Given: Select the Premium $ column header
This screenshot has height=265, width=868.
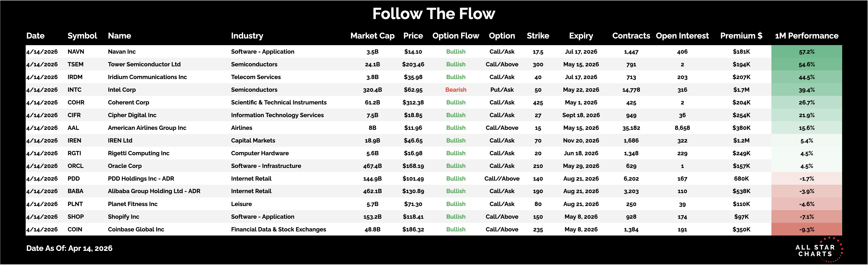Looking at the screenshot, I should [741, 36].
